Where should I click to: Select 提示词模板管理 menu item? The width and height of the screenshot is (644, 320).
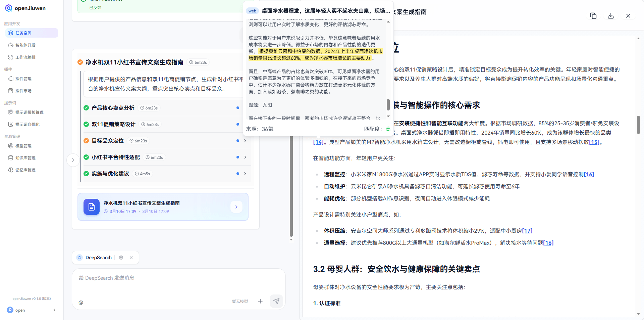[30, 112]
